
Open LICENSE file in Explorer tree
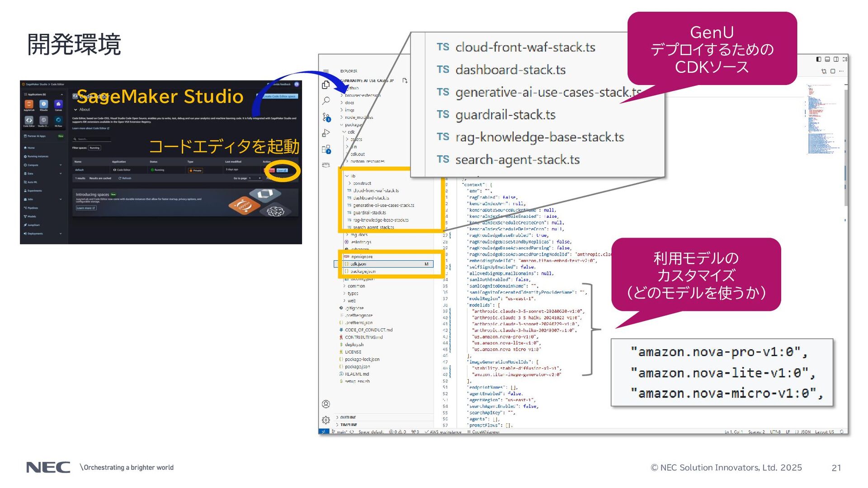pos(350,352)
